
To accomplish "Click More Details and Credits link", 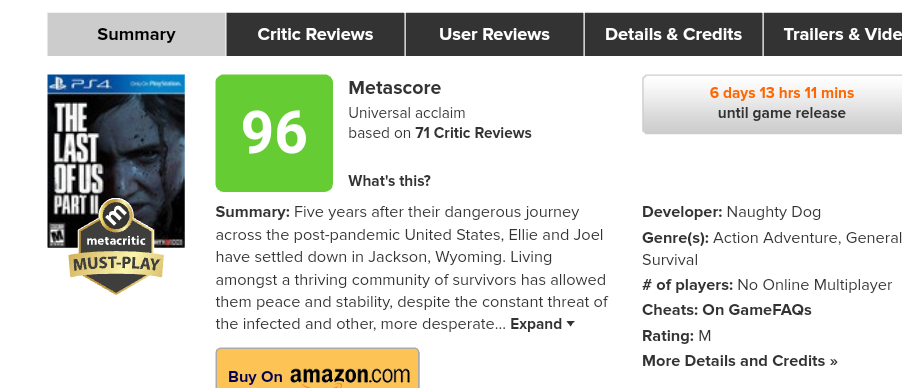I will (739, 361).
